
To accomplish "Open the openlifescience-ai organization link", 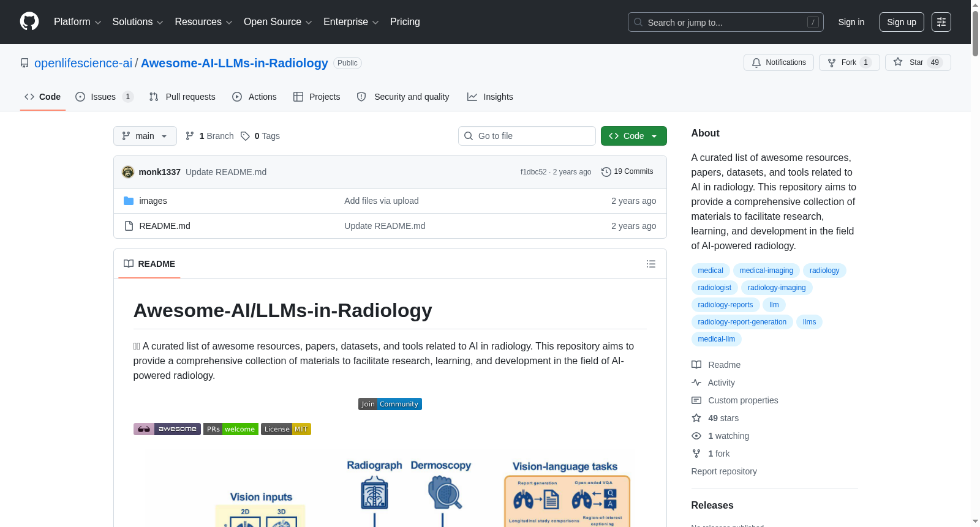I will tap(83, 63).
